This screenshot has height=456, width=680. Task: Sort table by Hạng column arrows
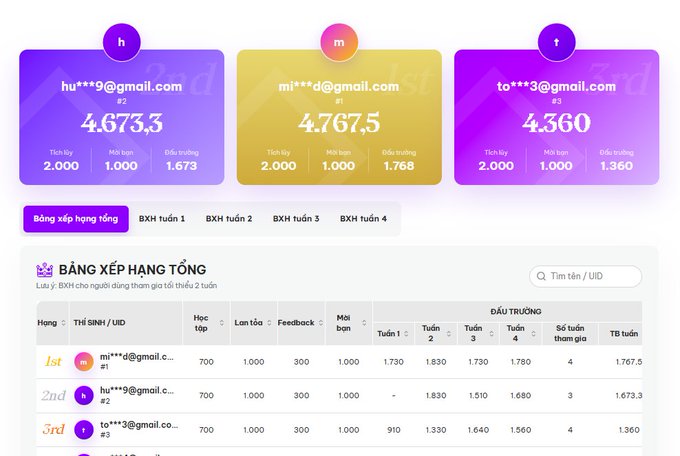coord(63,323)
